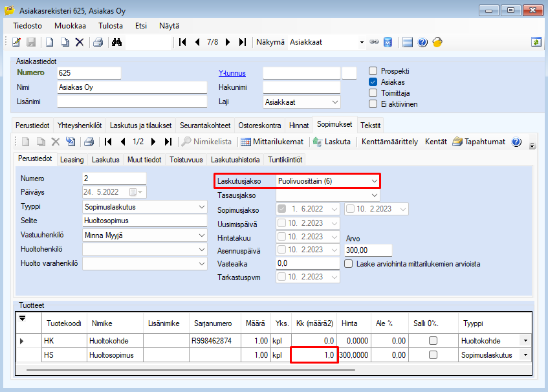The height and width of the screenshot is (392, 548).
Task: Click the Nimi input field
Action: coord(132,87)
